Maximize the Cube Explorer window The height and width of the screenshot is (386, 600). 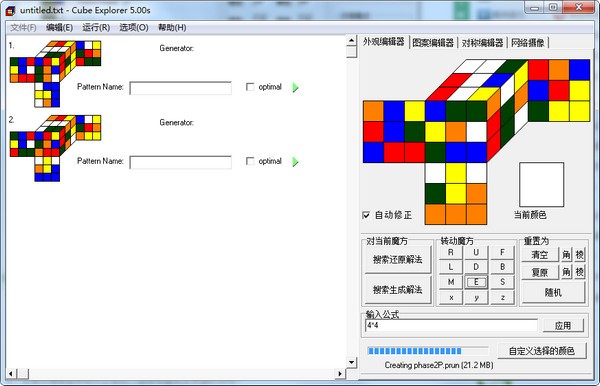pyautogui.click(x=553, y=8)
